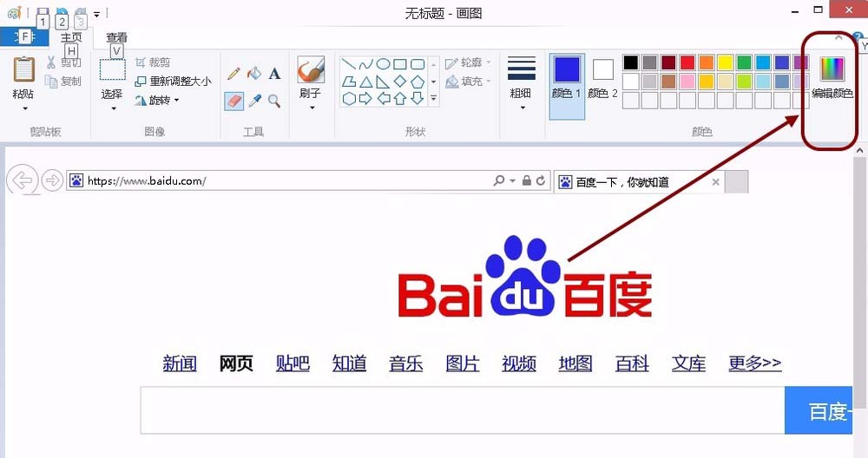The height and width of the screenshot is (458, 868).
Task: Choose the straight Line shape
Action: pyautogui.click(x=348, y=64)
